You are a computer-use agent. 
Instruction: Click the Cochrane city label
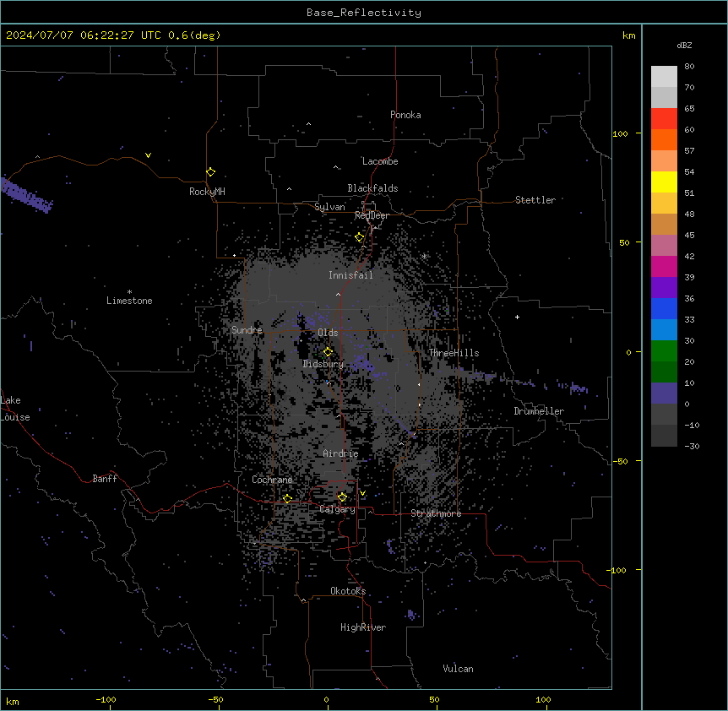[x=272, y=480]
